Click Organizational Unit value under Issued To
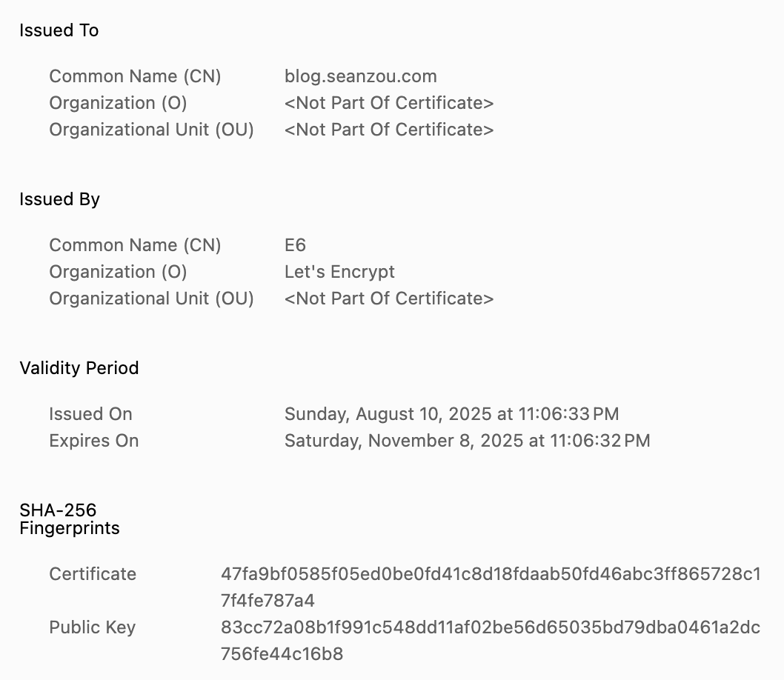Viewport: 784px width, 680px height. point(389,130)
